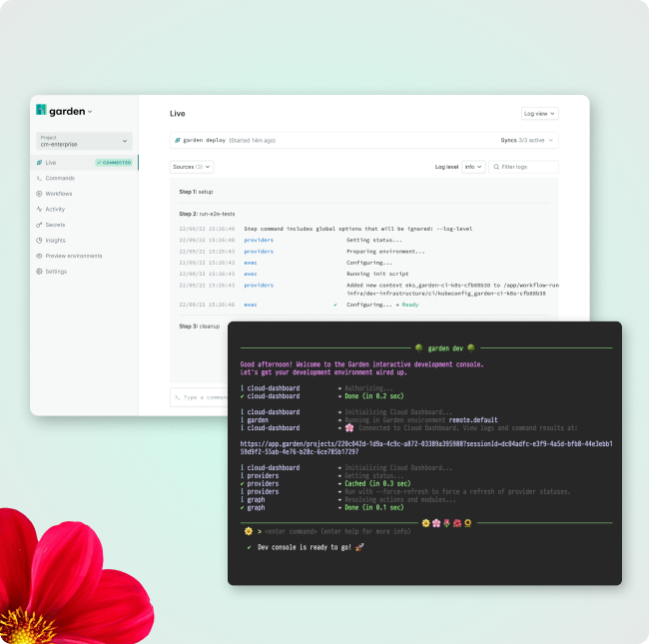Click the first providers link in logs

coord(259,240)
